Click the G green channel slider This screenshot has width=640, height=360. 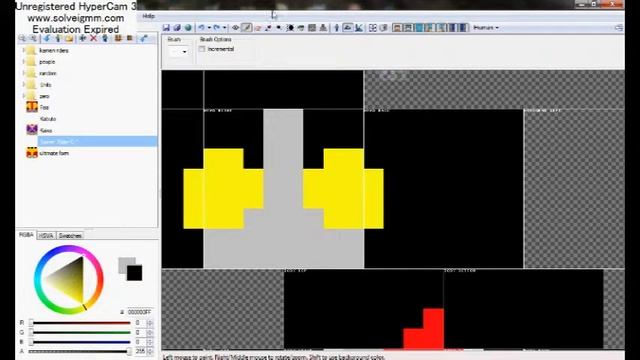(x=81, y=332)
